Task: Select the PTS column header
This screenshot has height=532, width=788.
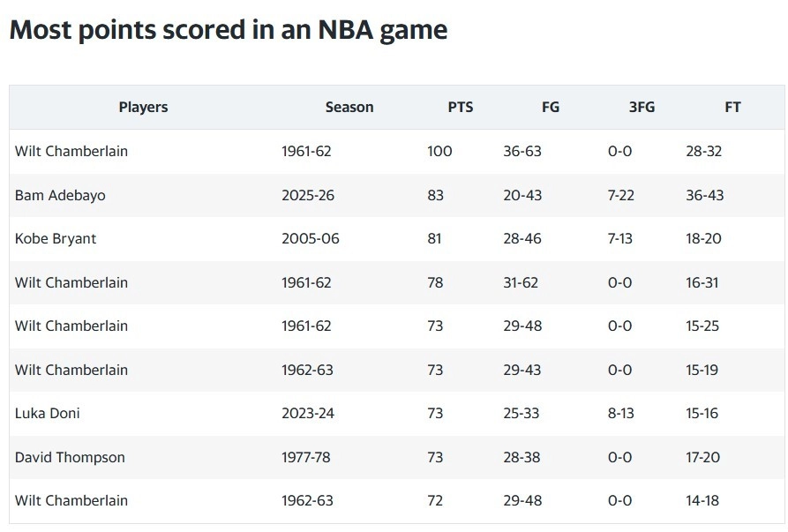Action: (x=461, y=107)
